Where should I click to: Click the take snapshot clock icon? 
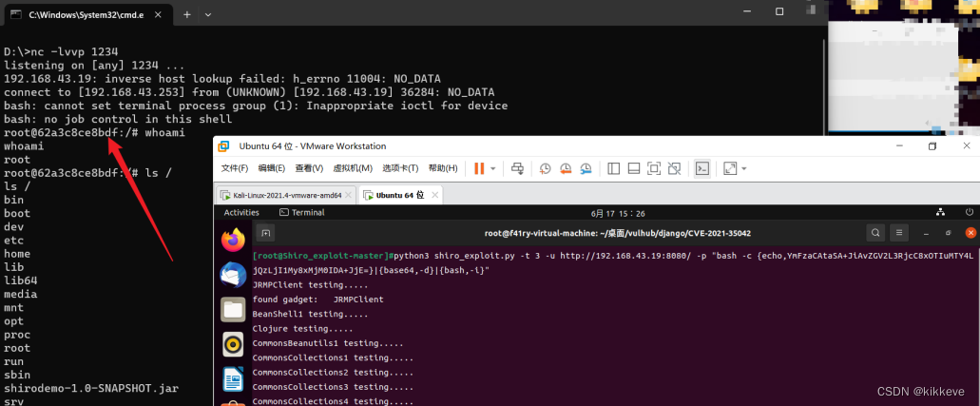tap(545, 168)
